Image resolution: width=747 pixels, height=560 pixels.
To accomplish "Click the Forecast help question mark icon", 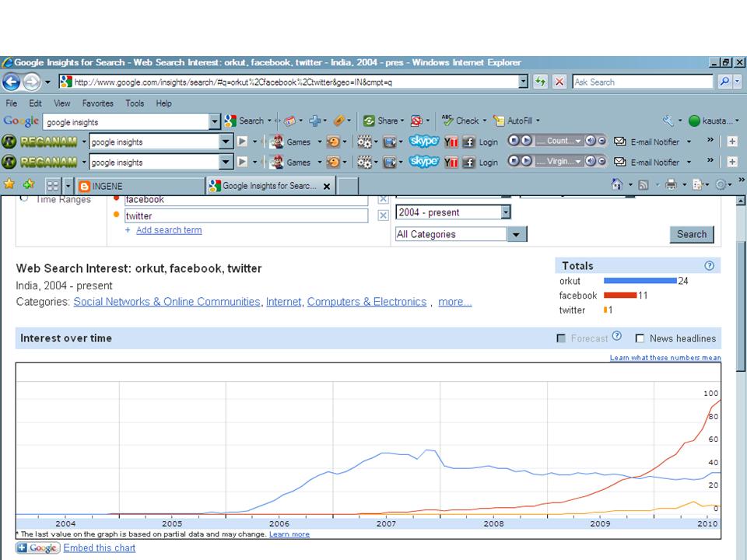I will 617,336.
